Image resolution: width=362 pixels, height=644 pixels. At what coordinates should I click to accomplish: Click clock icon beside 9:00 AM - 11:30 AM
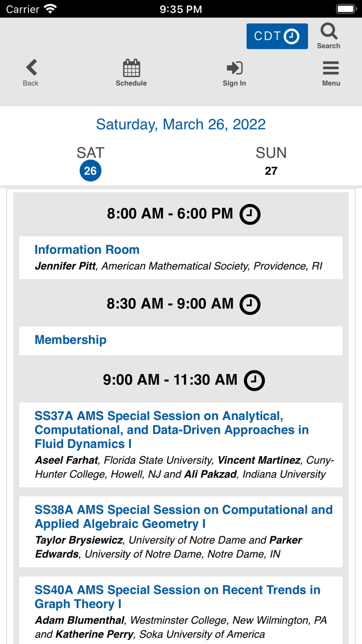(x=254, y=380)
